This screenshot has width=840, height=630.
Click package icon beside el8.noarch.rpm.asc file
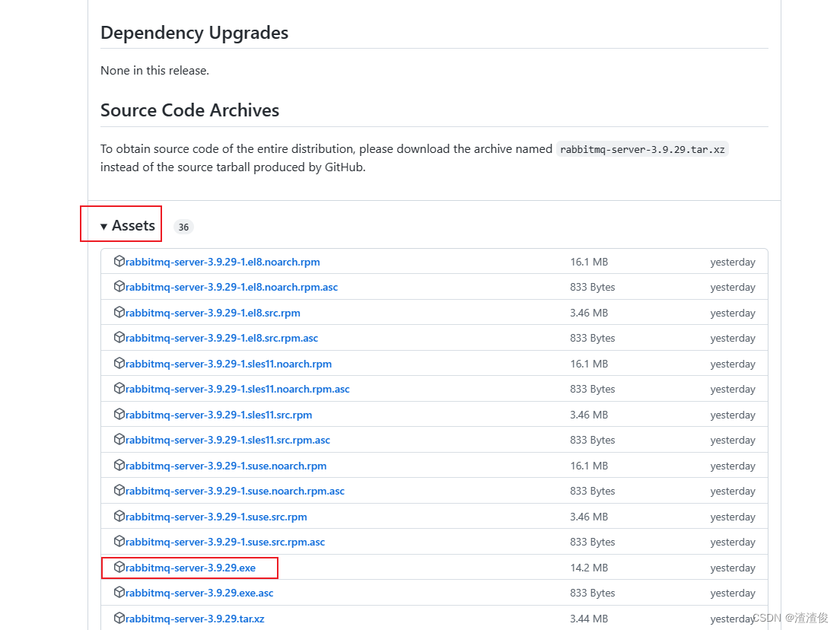tap(119, 286)
